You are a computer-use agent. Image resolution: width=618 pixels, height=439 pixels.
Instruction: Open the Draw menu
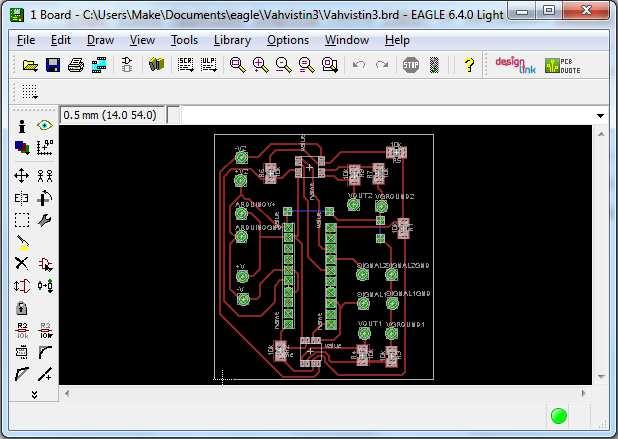(x=100, y=40)
